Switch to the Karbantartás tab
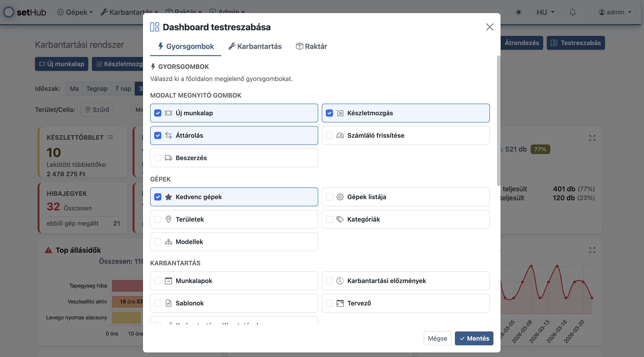This screenshot has width=644, height=357. coord(255,46)
